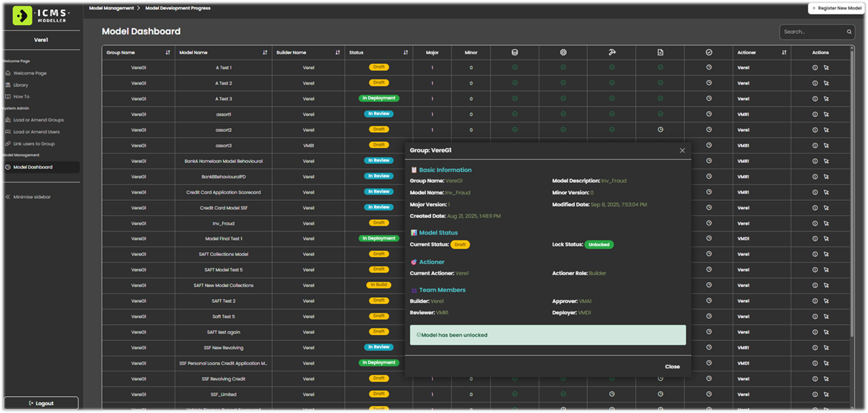The width and height of the screenshot is (868, 413).
Task: Click the document column header icon
Action: (660, 53)
